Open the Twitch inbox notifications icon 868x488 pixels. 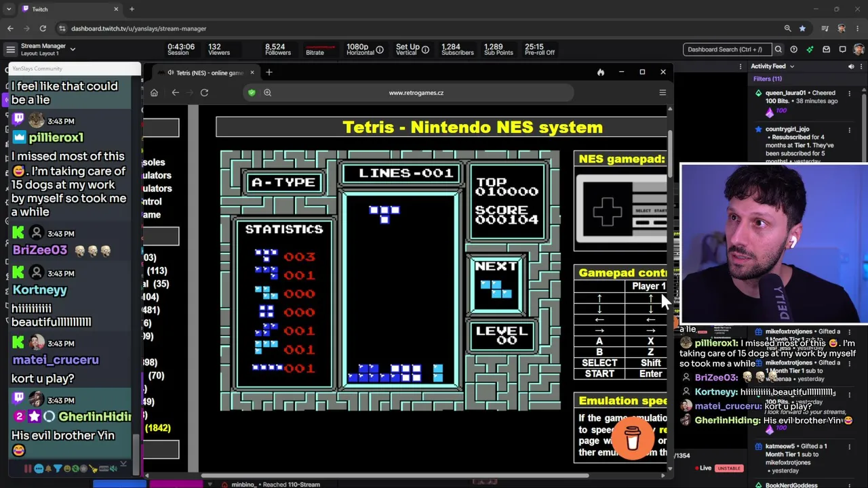[x=826, y=49]
